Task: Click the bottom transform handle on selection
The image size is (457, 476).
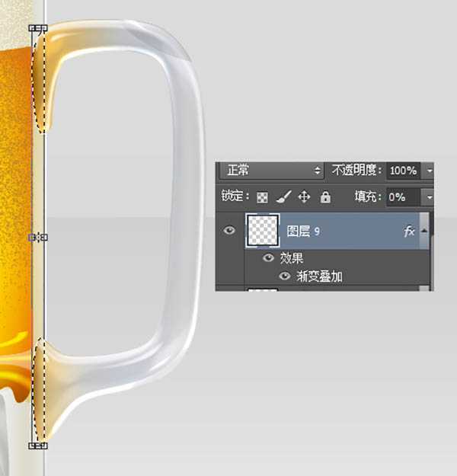Action: (x=38, y=446)
